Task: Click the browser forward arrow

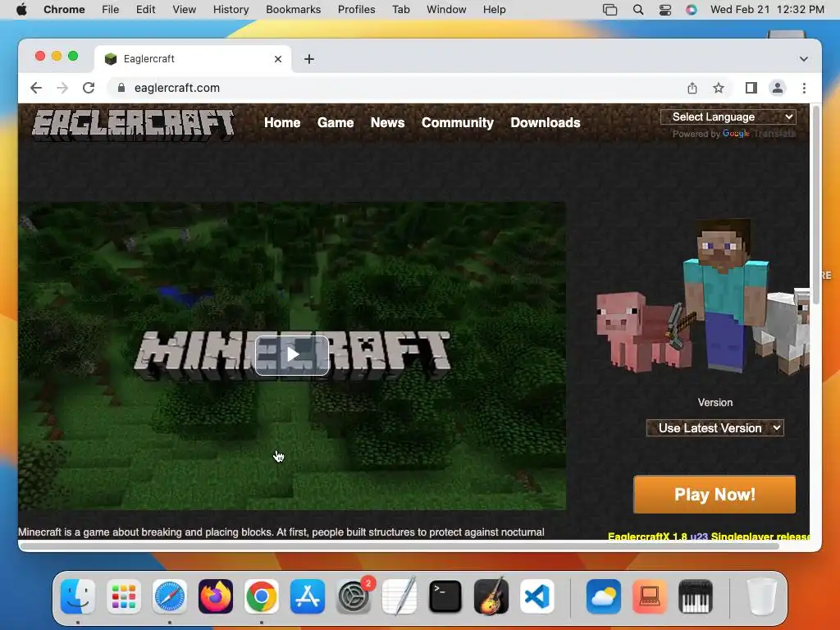Action: (62, 88)
